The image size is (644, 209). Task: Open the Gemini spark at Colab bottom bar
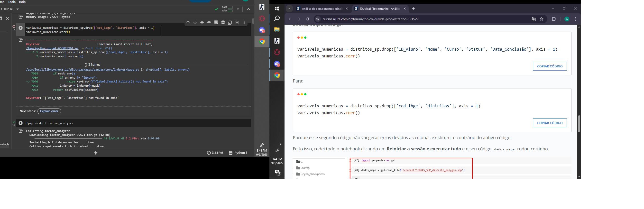96,153
